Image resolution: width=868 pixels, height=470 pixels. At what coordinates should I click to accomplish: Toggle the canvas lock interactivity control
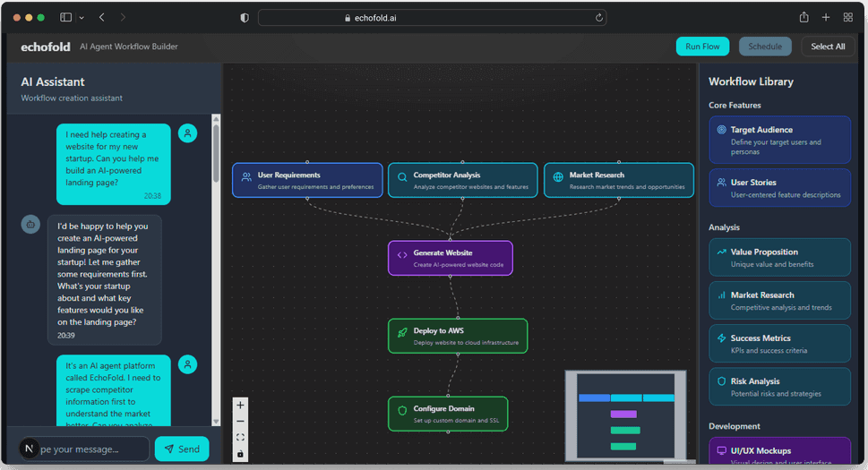pos(240,454)
